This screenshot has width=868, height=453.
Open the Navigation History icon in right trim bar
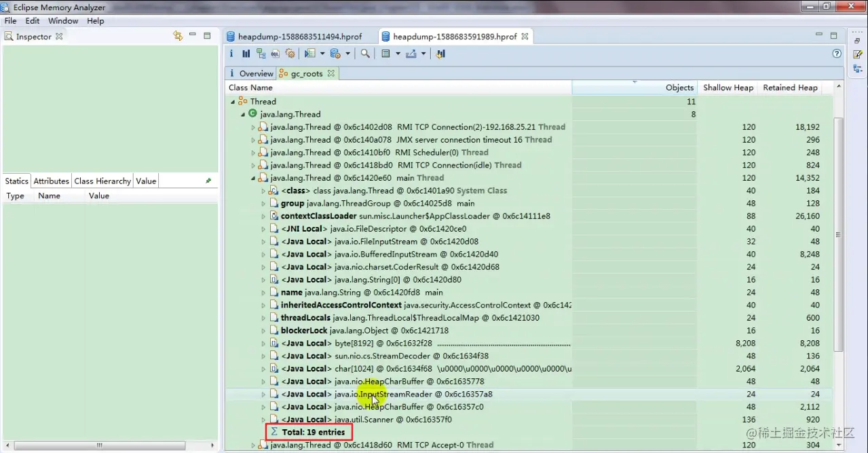858,67
